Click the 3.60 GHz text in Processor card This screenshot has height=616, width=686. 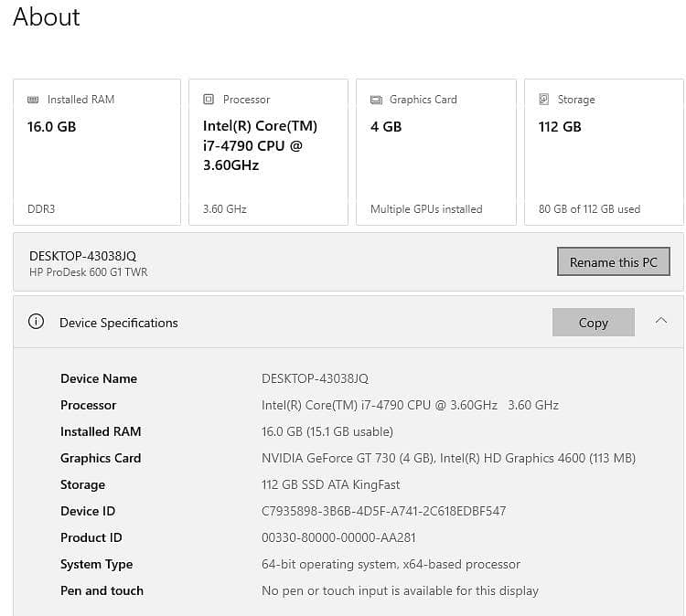tap(225, 209)
